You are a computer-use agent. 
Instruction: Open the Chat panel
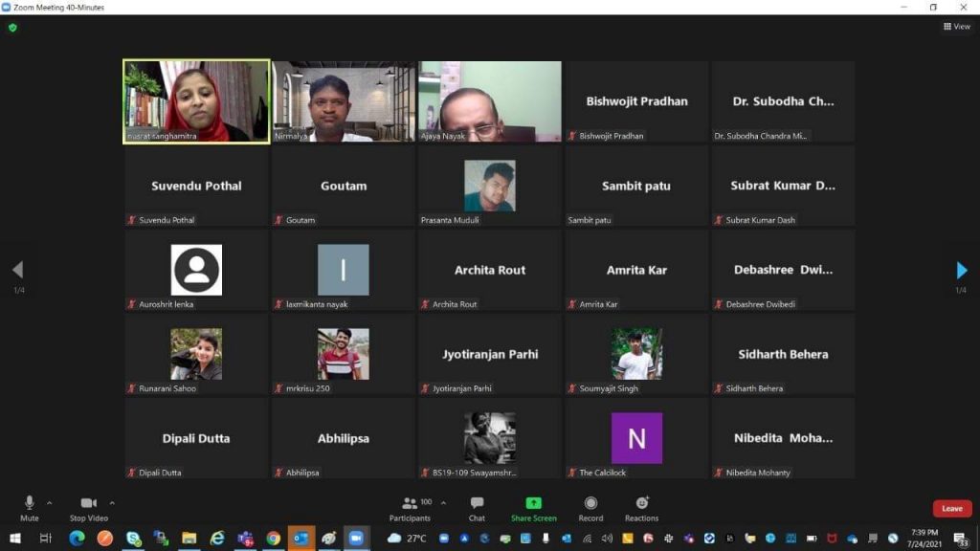coord(477,503)
